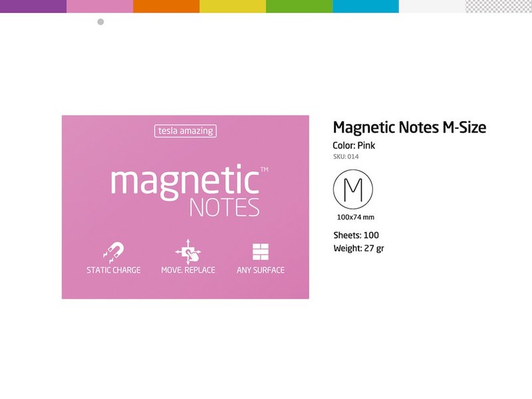The image size is (532, 399).
Task: Open the M-Size circle badge
Action: (353, 189)
